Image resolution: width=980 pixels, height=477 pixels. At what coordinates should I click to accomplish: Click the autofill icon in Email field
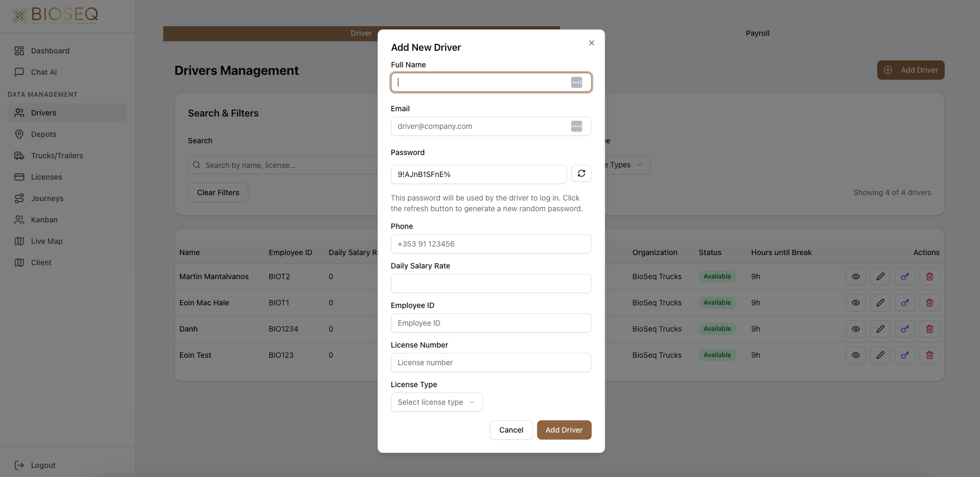[576, 126]
